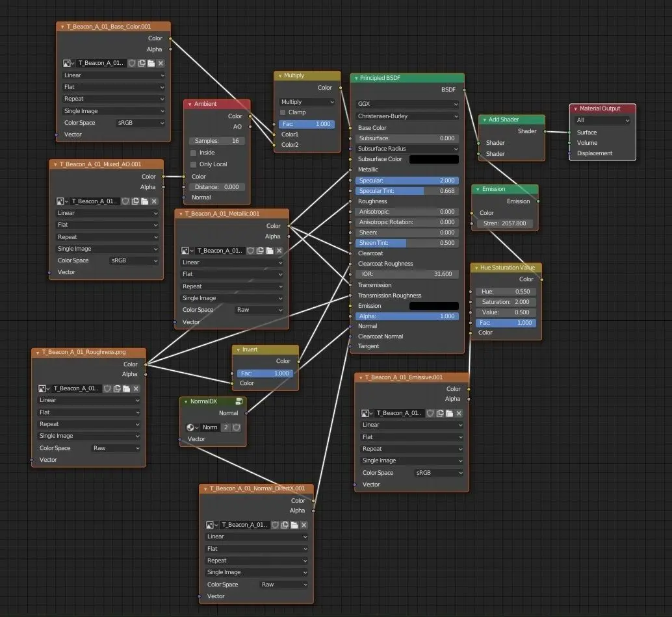672x617 pixels.
Task: Click Hue field showing 0.550
Action: click(506, 292)
